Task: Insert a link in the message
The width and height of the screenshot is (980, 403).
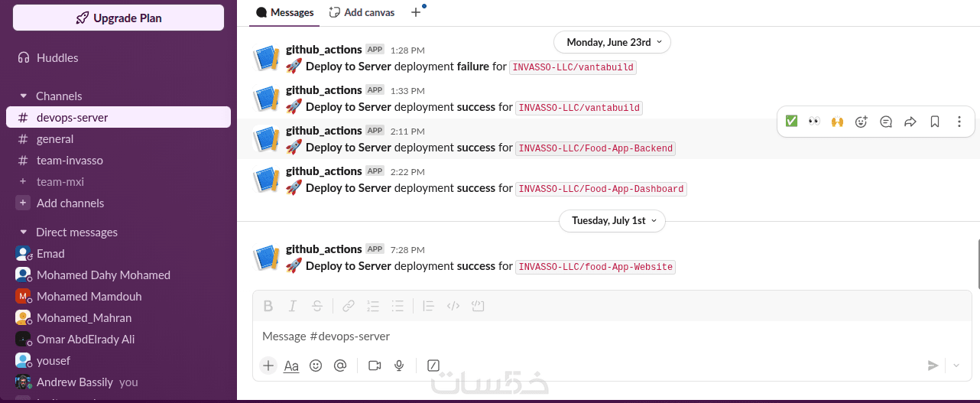Action: click(x=349, y=306)
